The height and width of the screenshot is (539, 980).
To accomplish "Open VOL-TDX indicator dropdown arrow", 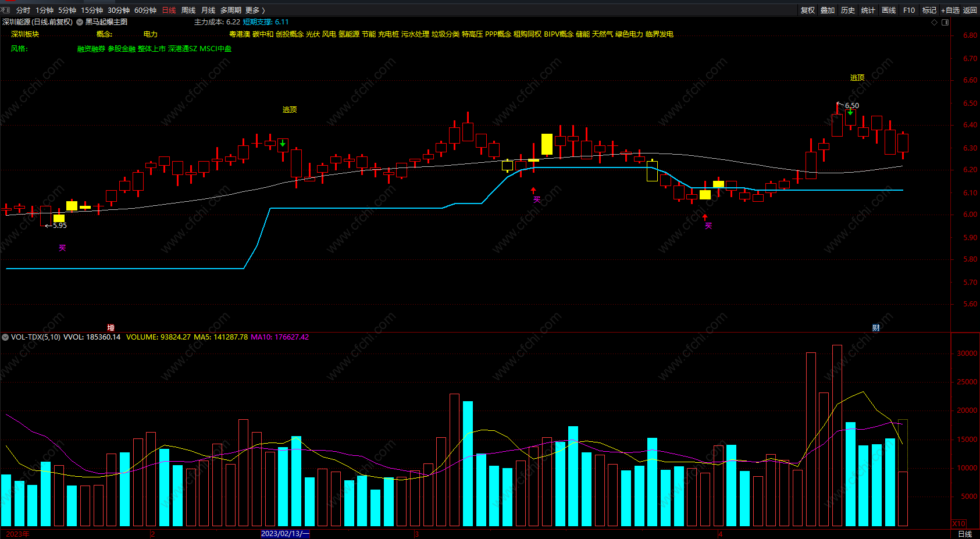I will (x=5, y=337).
